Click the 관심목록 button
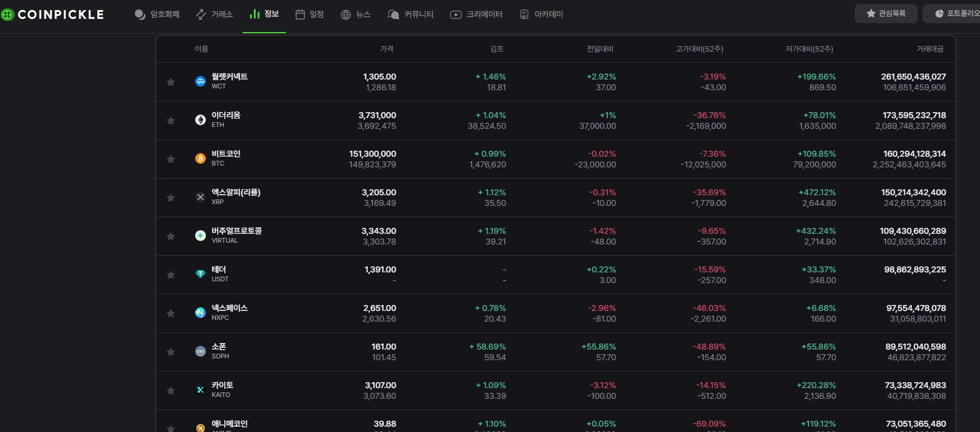Viewport: 980px width, 432px height. (x=886, y=14)
